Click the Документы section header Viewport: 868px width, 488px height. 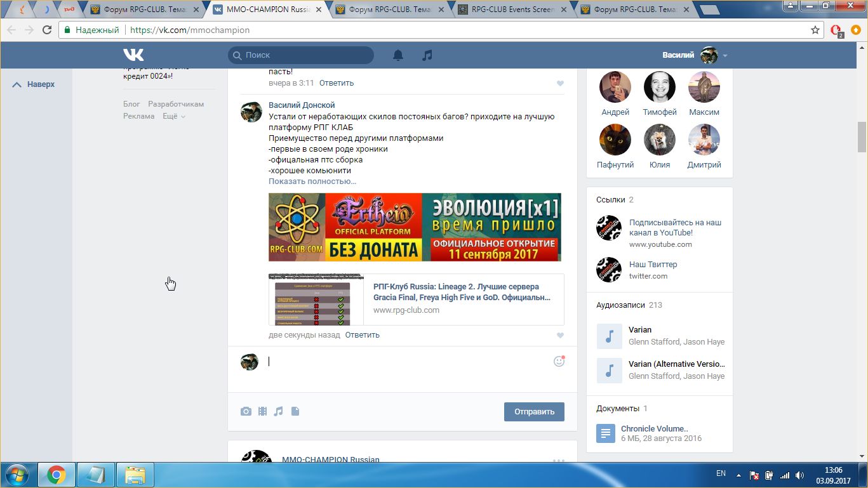[x=617, y=409]
